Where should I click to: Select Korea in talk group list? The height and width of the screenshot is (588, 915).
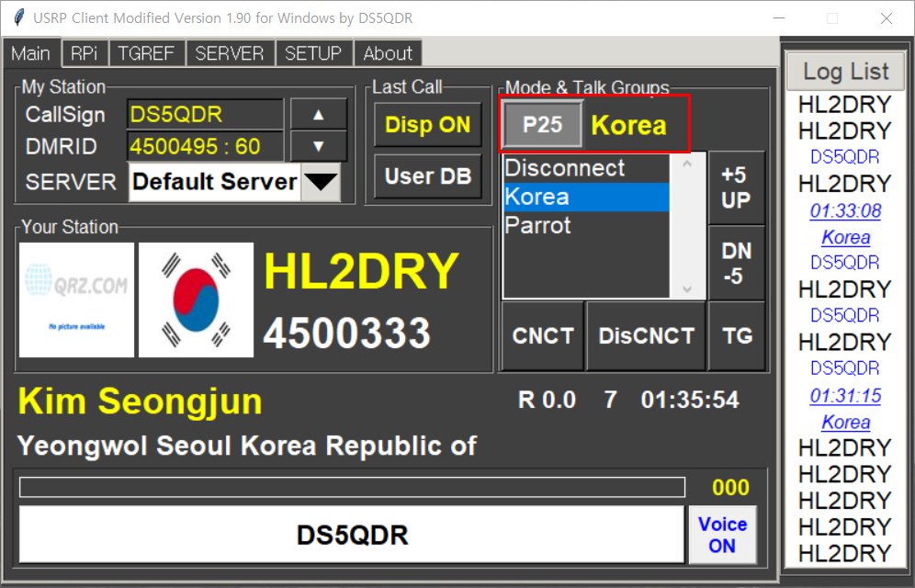[586, 197]
